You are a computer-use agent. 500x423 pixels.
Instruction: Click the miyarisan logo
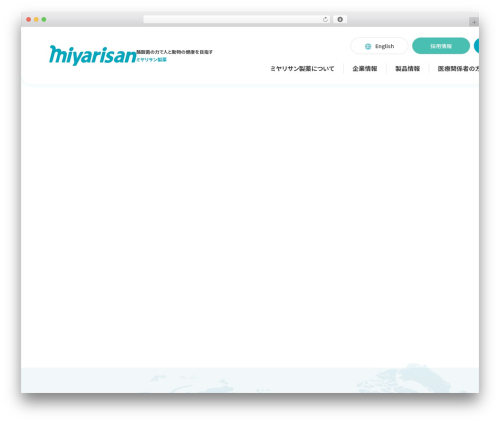click(x=93, y=55)
